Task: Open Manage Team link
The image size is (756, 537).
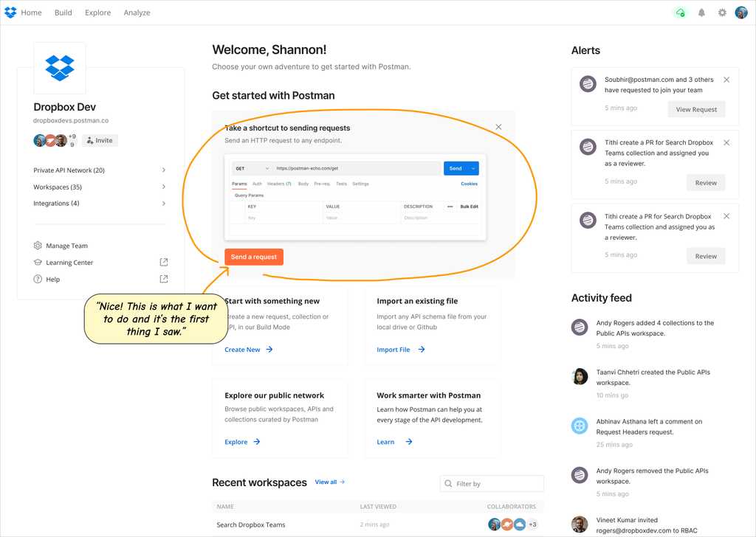Action: (66, 246)
